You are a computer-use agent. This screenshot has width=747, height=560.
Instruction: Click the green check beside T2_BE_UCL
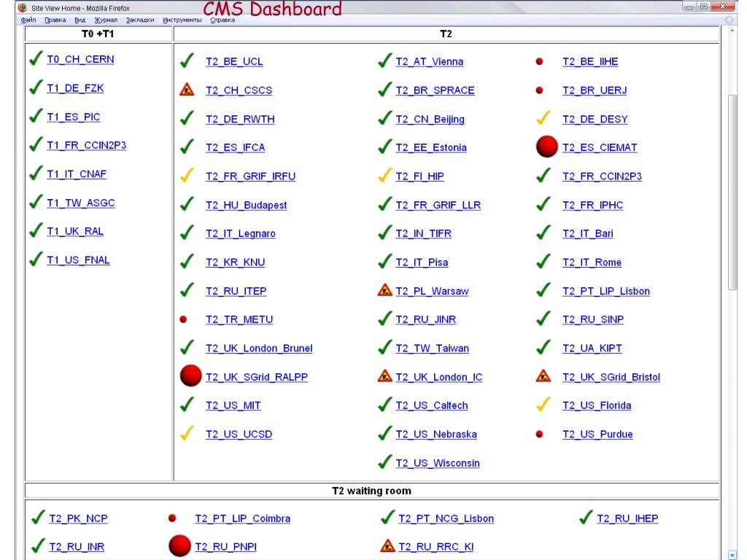point(187,61)
